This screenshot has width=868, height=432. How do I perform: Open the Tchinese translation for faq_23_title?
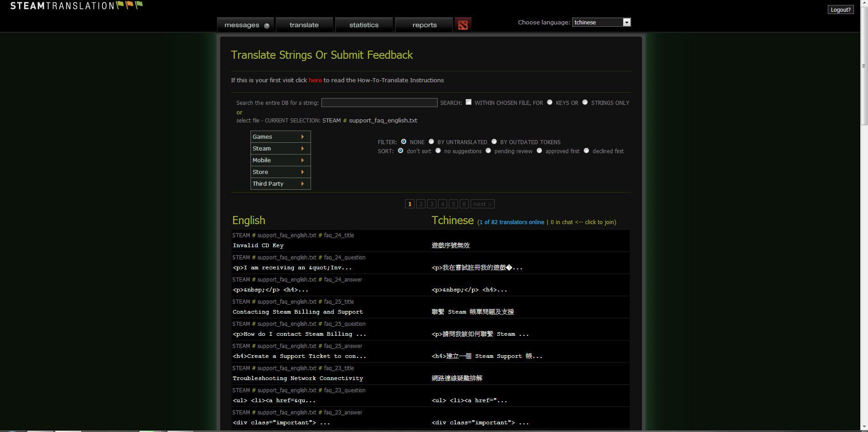point(457,378)
